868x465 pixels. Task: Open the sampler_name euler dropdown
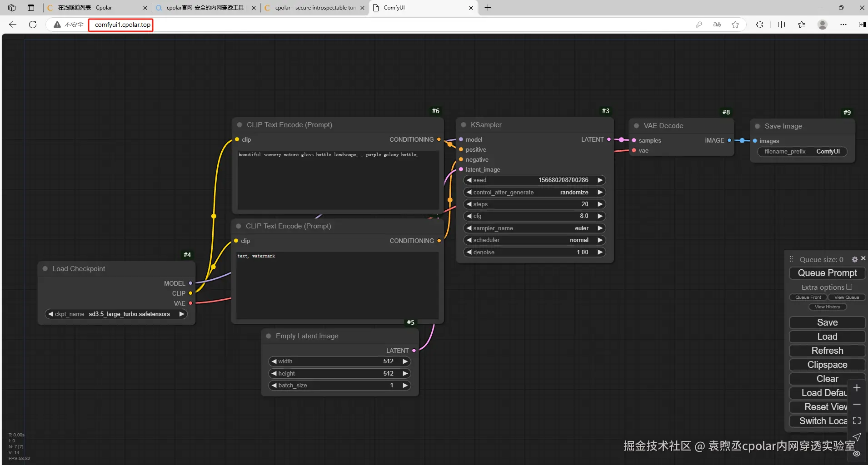click(x=534, y=228)
